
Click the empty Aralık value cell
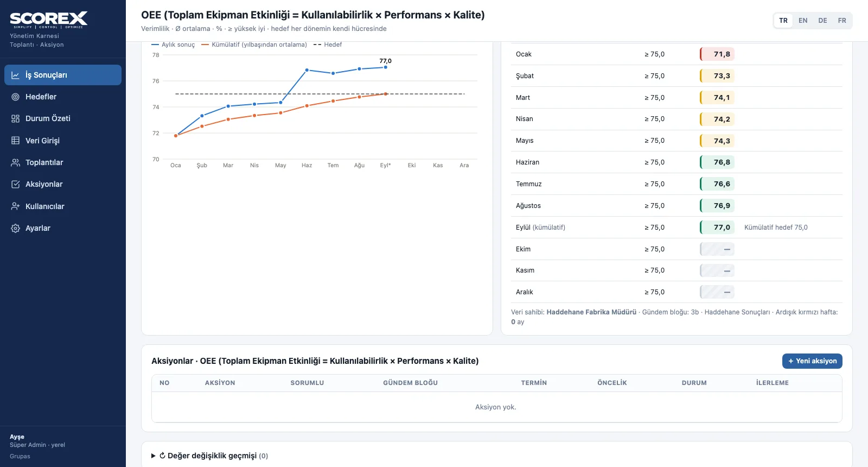click(717, 292)
